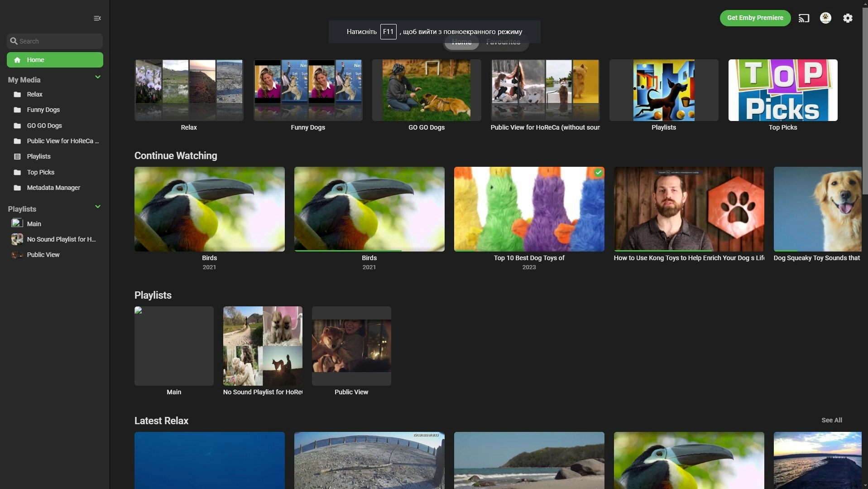Open Top 10 Best Dog Toys thumbnail

click(x=529, y=209)
